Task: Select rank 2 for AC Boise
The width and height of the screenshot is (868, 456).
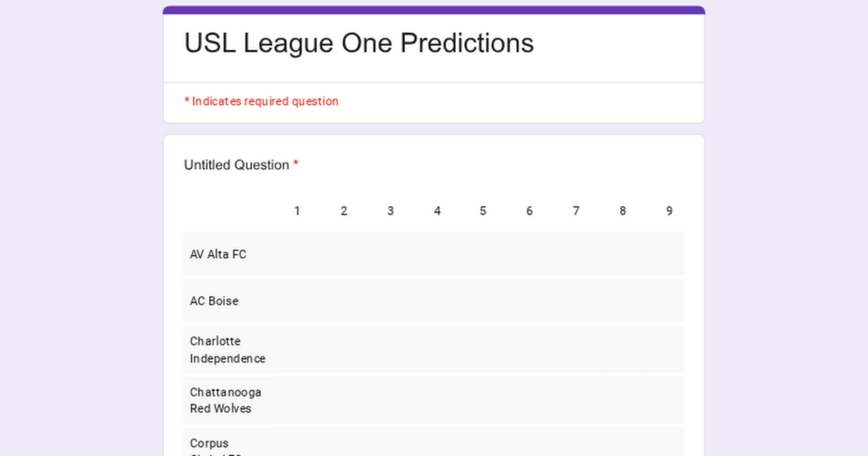Action: tap(344, 301)
